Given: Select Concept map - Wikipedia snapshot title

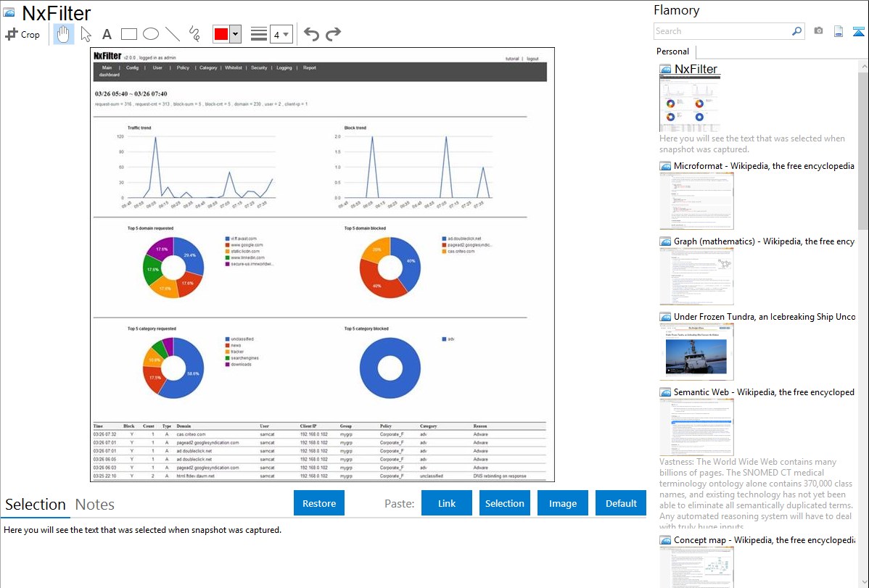Looking at the screenshot, I should click(x=764, y=539).
